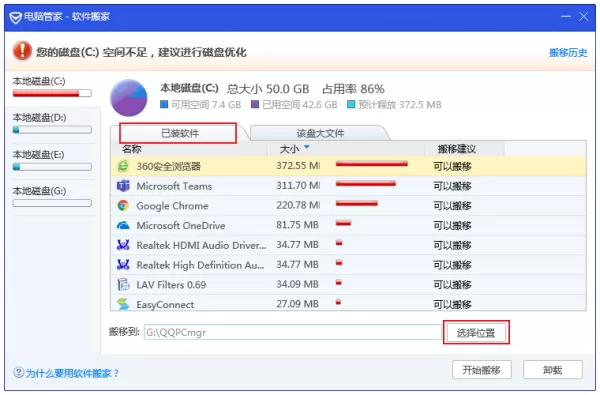Click the Microsoft OneDrive cloud icon
Screen dimensions: 600x395
123,225
